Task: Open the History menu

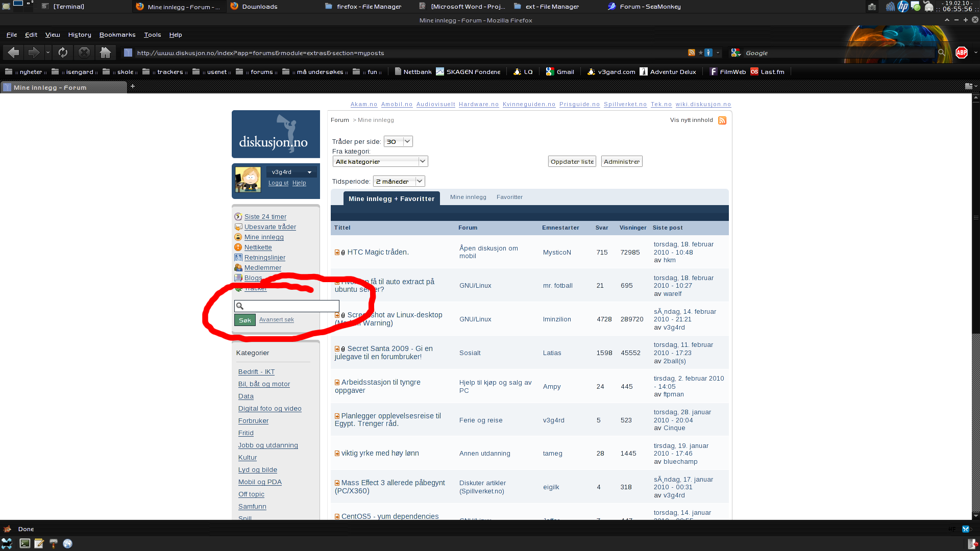Action: point(80,35)
